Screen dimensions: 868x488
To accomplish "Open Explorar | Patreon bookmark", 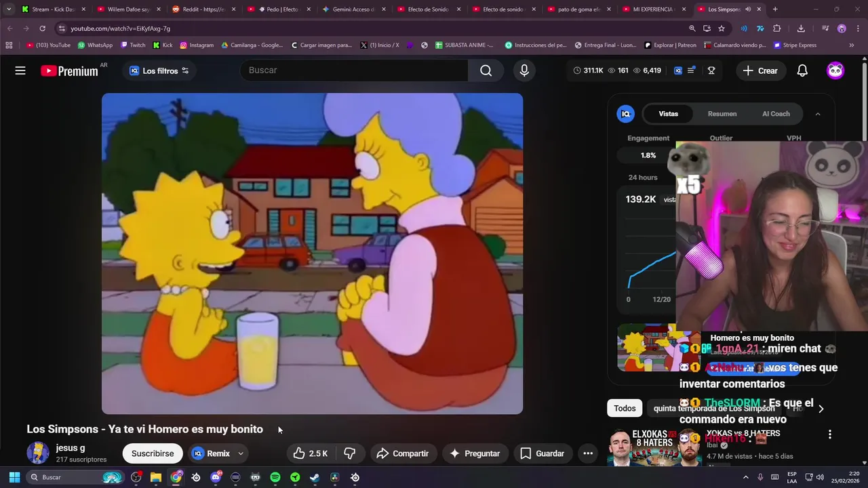I will (x=670, y=45).
